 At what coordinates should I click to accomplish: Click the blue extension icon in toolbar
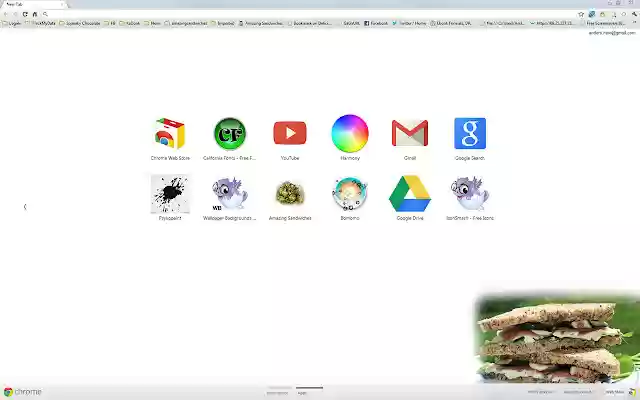(x=591, y=14)
